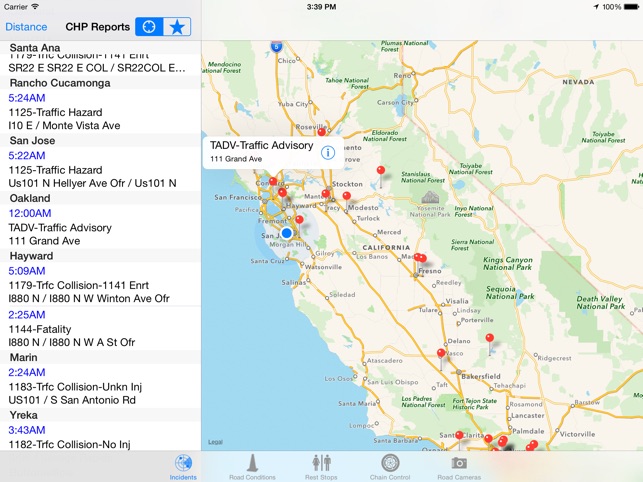Select 1183-Trfc Collision-Unkn Inj entry
This screenshot has width=643, height=482.
(75, 387)
